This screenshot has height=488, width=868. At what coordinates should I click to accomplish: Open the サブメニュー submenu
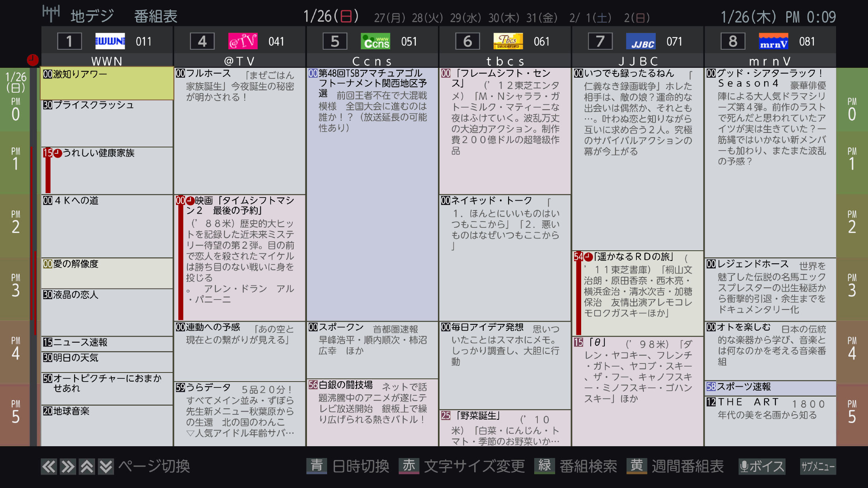(x=819, y=467)
